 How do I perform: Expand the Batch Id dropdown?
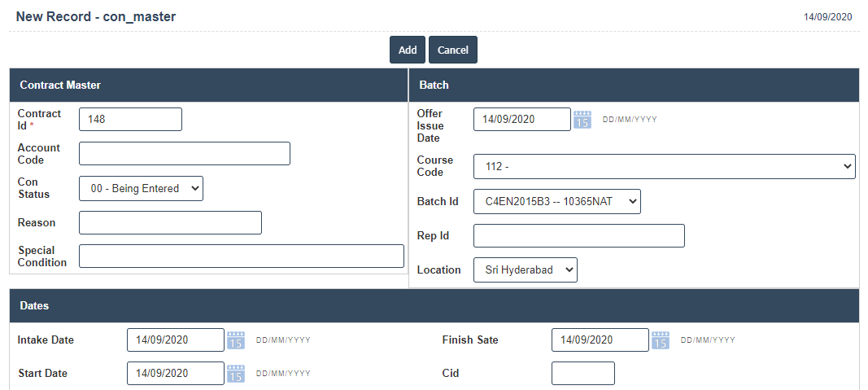(x=556, y=202)
